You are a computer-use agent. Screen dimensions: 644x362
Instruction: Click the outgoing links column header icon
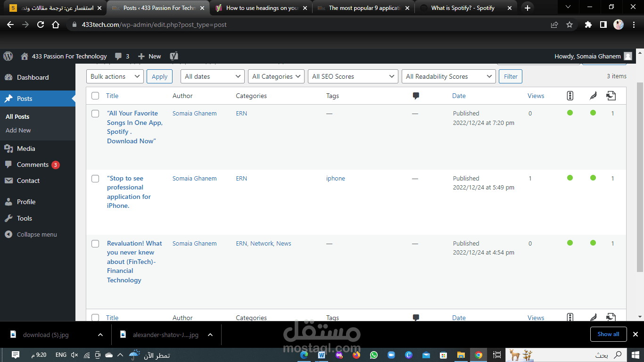611,96
